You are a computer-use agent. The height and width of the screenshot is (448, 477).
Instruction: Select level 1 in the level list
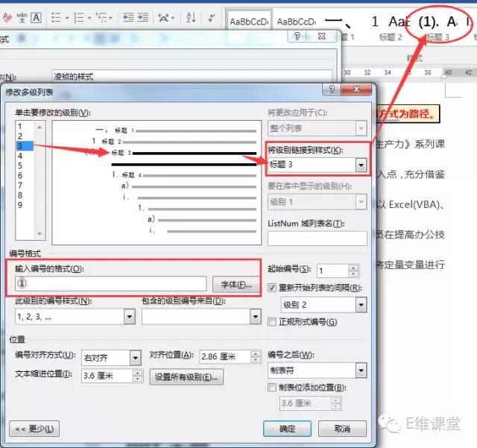[x=20, y=126]
